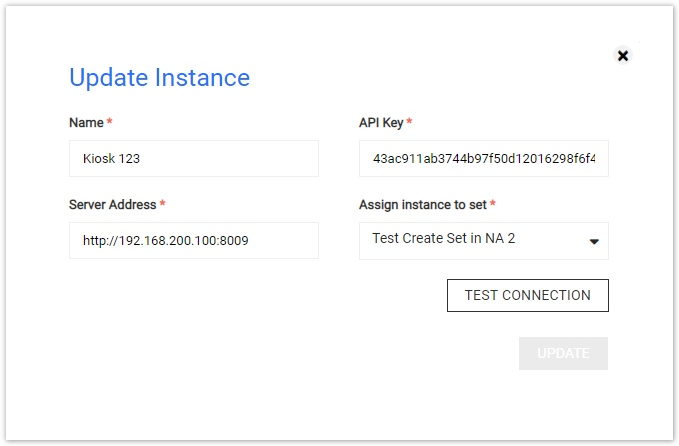The width and height of the screenshot is (679, 446).
Task: Click the required asterisk beside API Key
Action: click(x=409, y=121)
